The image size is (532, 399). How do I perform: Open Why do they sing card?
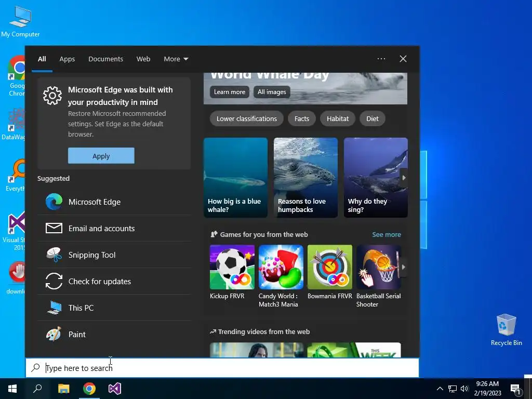(x=376, y=178)
